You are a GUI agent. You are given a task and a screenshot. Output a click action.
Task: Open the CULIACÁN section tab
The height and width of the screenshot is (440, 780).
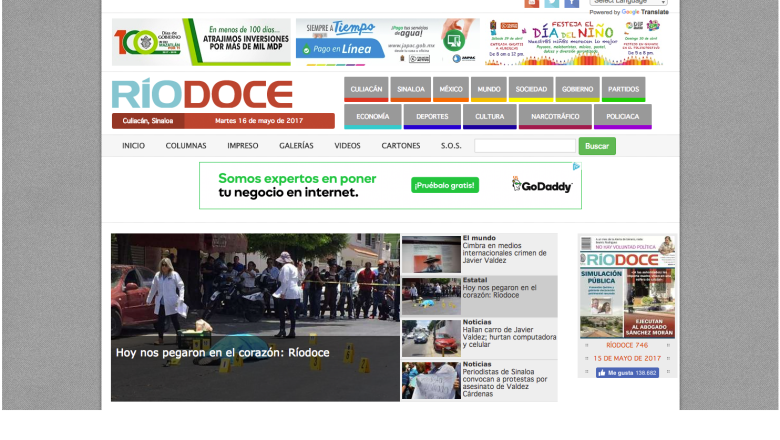click(366, 89)
